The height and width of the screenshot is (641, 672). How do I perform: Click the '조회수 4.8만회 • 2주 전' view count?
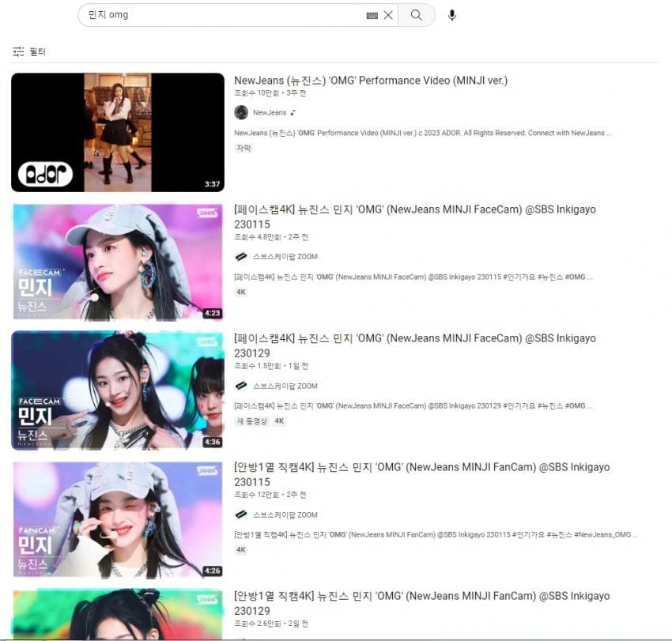click(x=271, y=237)
